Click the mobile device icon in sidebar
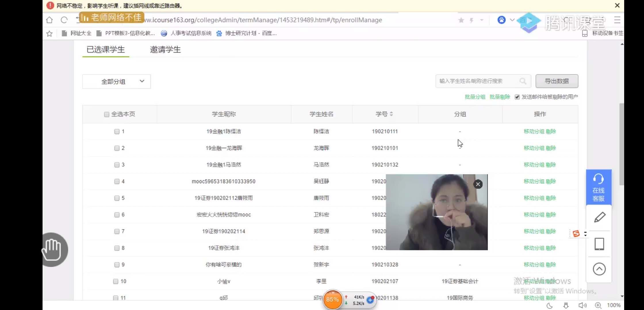 [599, 244]
